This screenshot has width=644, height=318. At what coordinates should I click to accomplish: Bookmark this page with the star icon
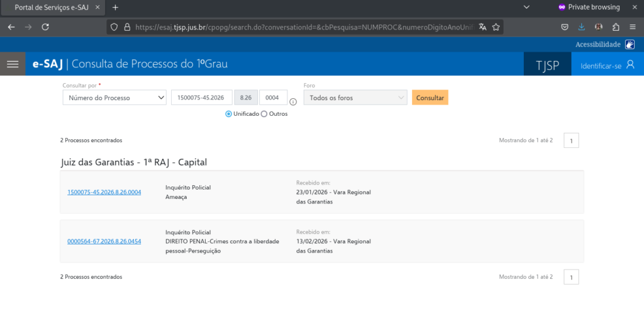coord(496,27)
